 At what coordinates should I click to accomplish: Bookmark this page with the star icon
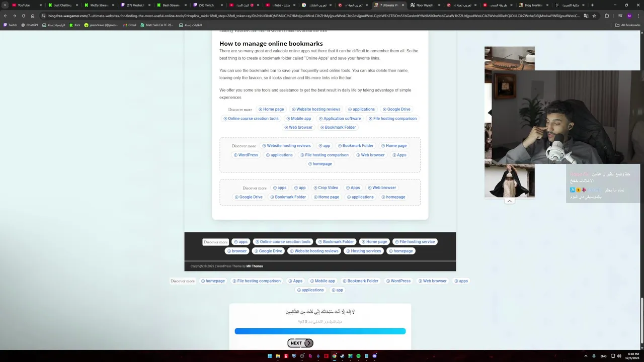click(594, 16)
